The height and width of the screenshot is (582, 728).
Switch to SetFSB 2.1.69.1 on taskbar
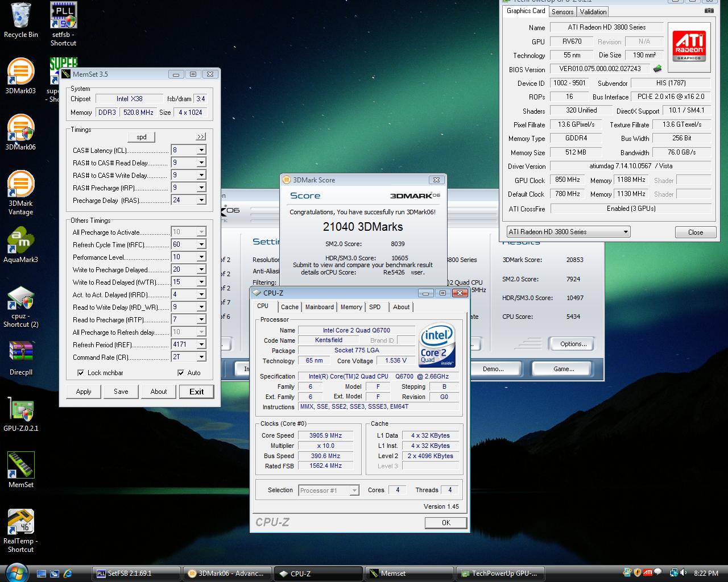136,573
